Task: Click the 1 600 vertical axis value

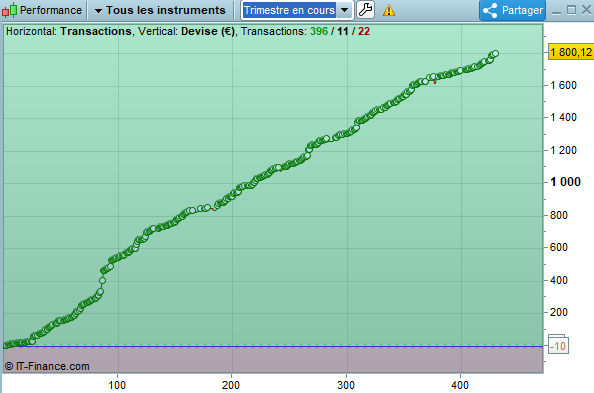Action: [x=563, y=85]
